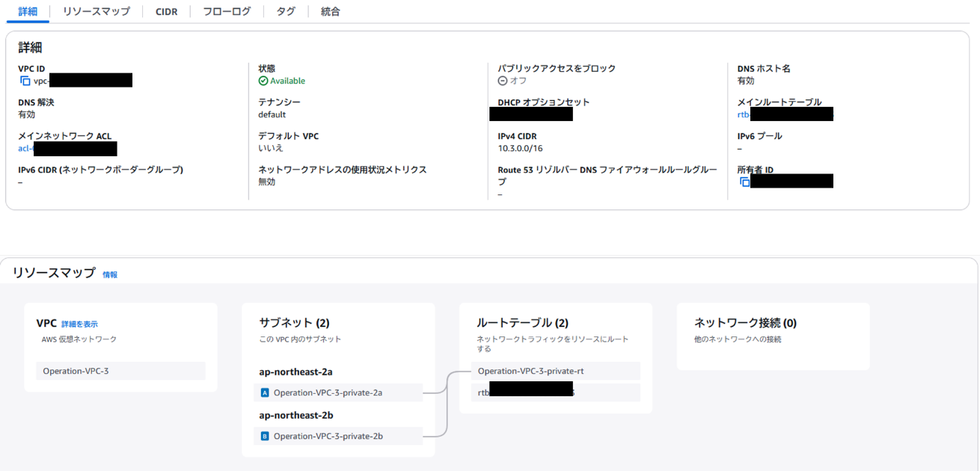Open the タグ tab
The width and height of the screenshot is (980, 471).
click(286, 11)
